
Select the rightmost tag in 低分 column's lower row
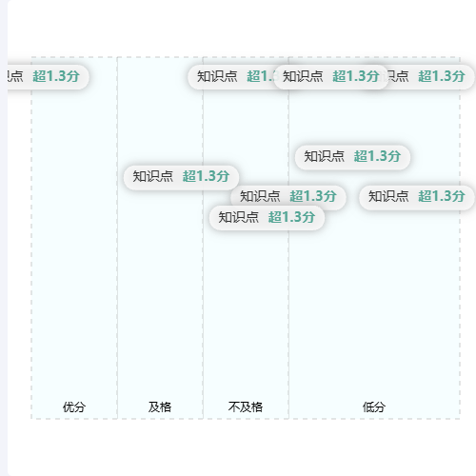click(417, 197)
